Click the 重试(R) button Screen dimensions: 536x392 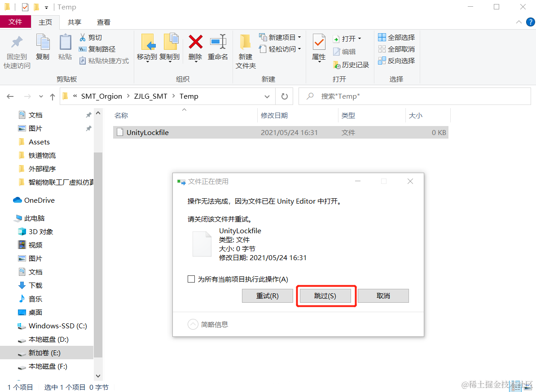(267, 296)
